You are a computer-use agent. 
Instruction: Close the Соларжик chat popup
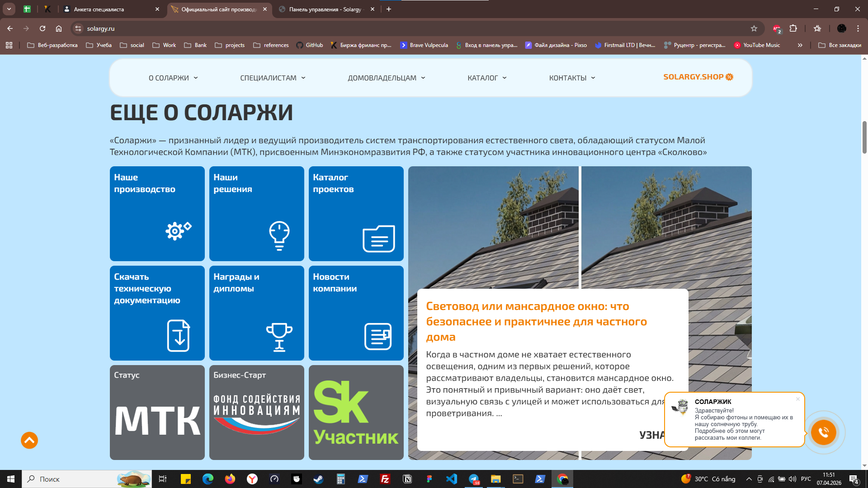pos(798,399)
